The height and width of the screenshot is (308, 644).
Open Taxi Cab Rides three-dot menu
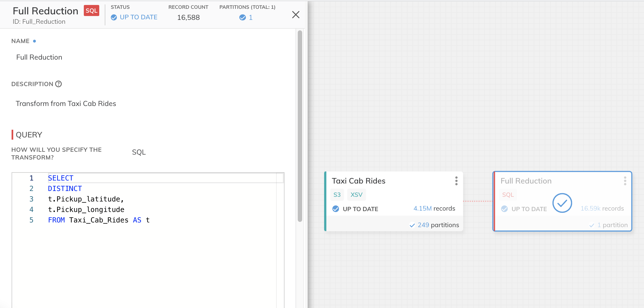(456, 181)
